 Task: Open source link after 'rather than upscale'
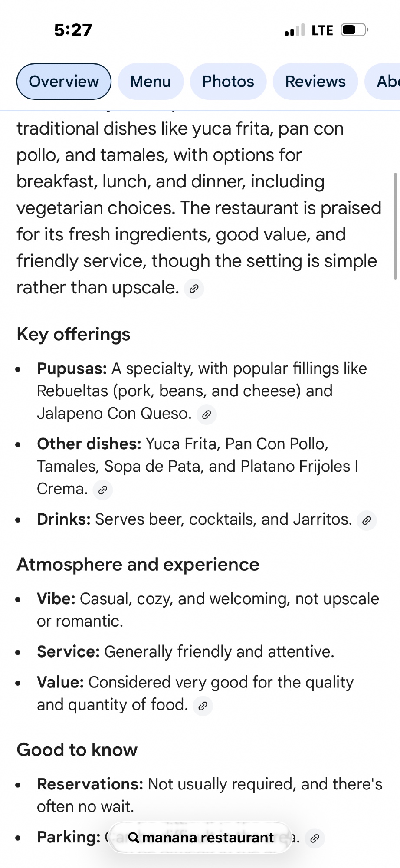(194, 289)
